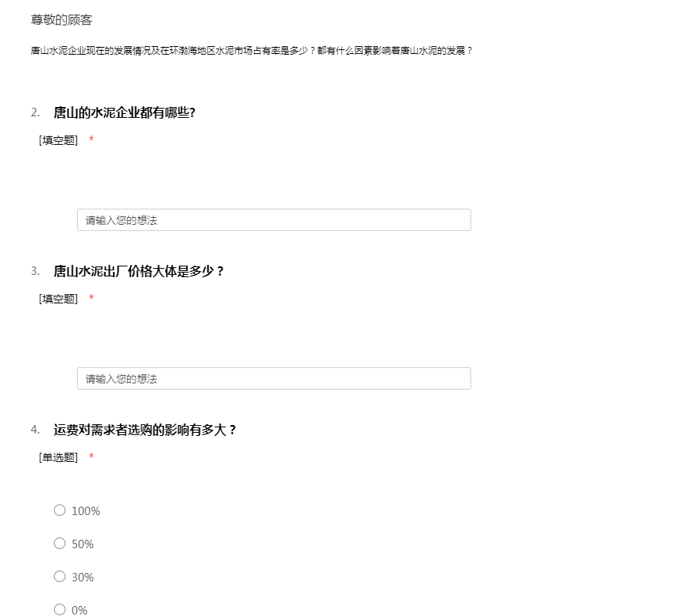Image resolution: width=693 pixels, height=616 pixels.
Task: Click the [单选题] tag under question 4
Action: (x=59, y=457)
